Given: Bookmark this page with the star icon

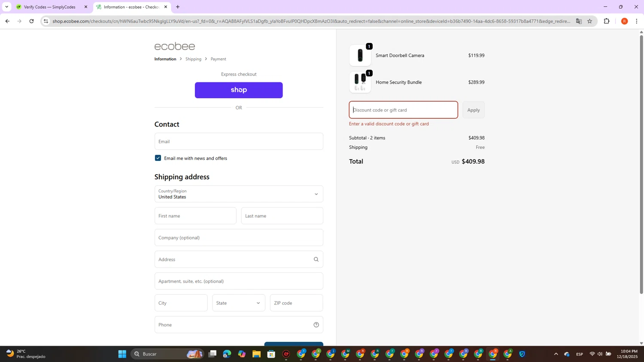Looking at the screenshot, I should [x=590, y=21].
